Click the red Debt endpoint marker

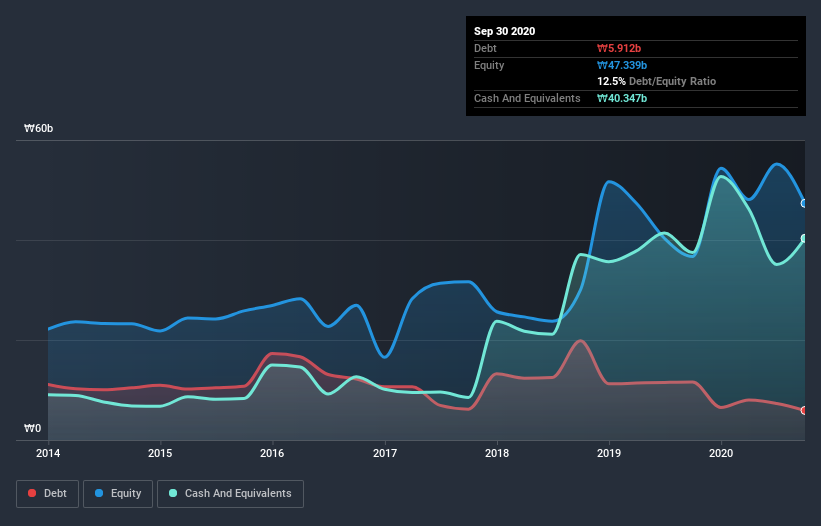point(805,410)
